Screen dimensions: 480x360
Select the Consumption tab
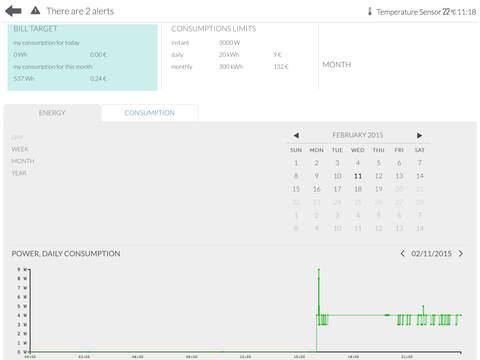point(149,113)
